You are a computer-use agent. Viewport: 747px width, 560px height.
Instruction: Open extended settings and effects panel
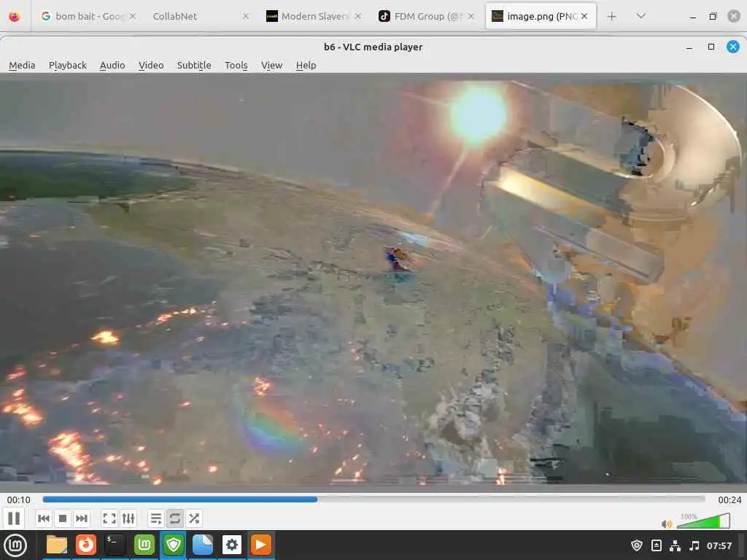128,518
